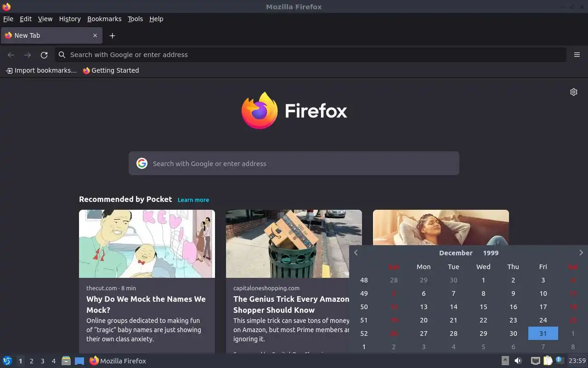Open the network status tray icon
Viewport: 588px width, 368px height.
pos(535,361)
